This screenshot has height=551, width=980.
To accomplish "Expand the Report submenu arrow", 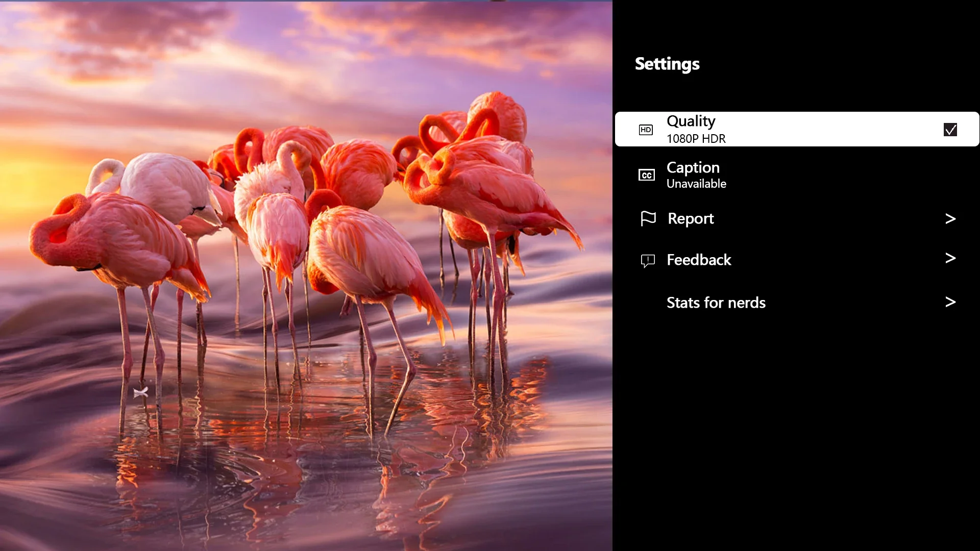I will [950, 219].
